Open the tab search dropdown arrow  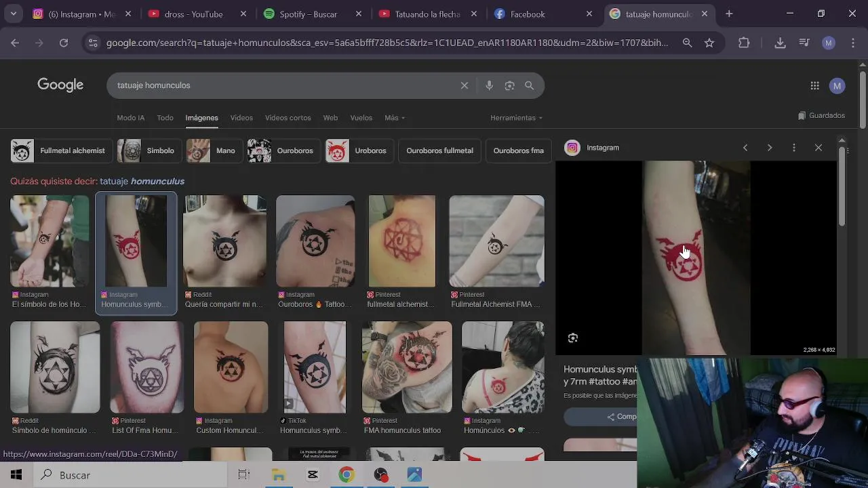click(13, 14)
